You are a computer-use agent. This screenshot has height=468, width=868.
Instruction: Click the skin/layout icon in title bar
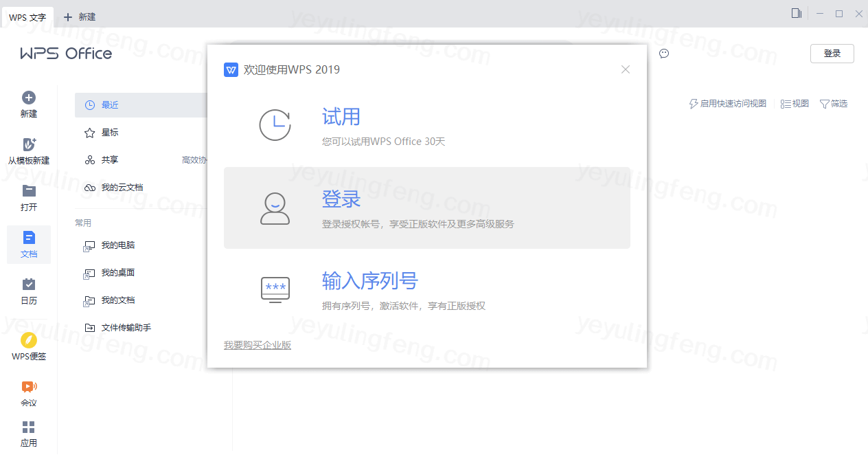pyautogui.click(x=797, y=13)
